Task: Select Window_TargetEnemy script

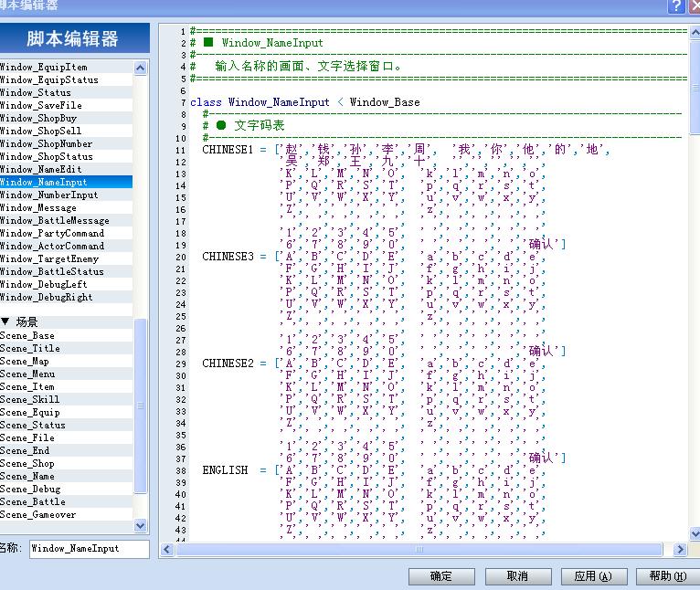Action: 66,258
